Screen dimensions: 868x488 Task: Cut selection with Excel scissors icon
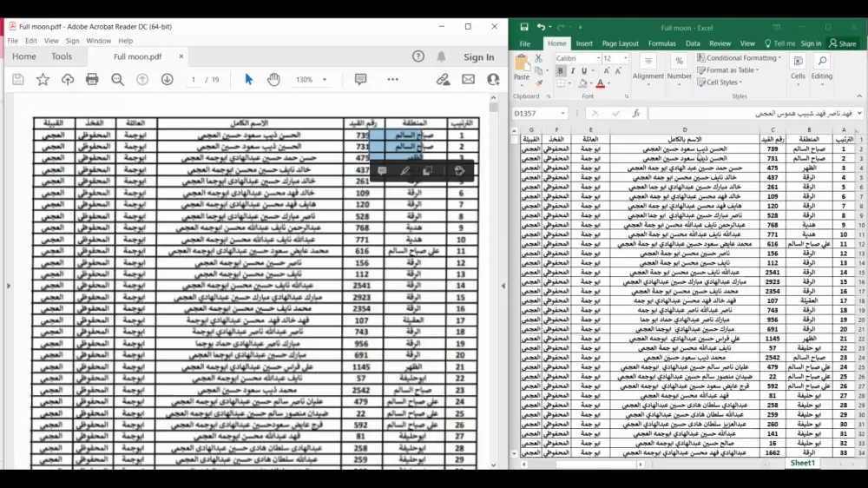(538, 59)
